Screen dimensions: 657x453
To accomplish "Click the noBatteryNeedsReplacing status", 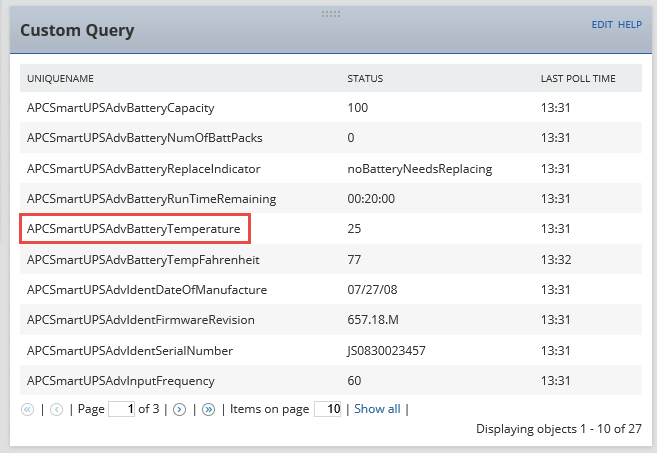I will click(420, 169).
